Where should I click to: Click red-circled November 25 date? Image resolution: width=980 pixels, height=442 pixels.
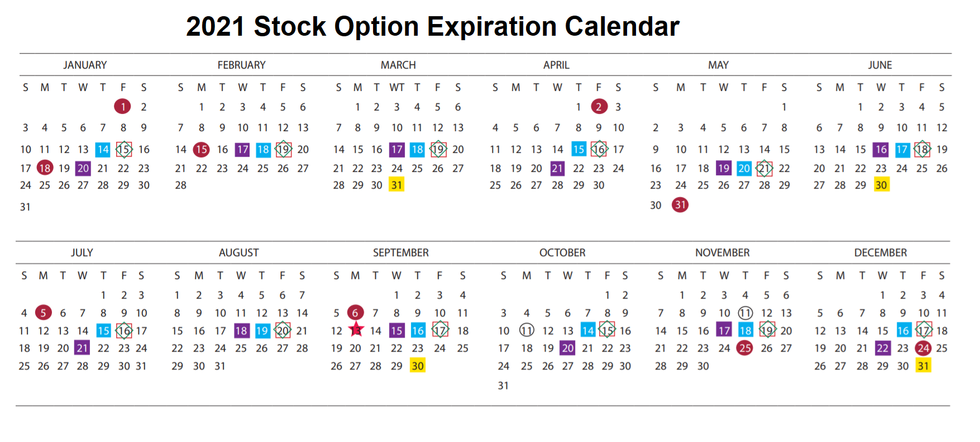click(x=745, y=348)
